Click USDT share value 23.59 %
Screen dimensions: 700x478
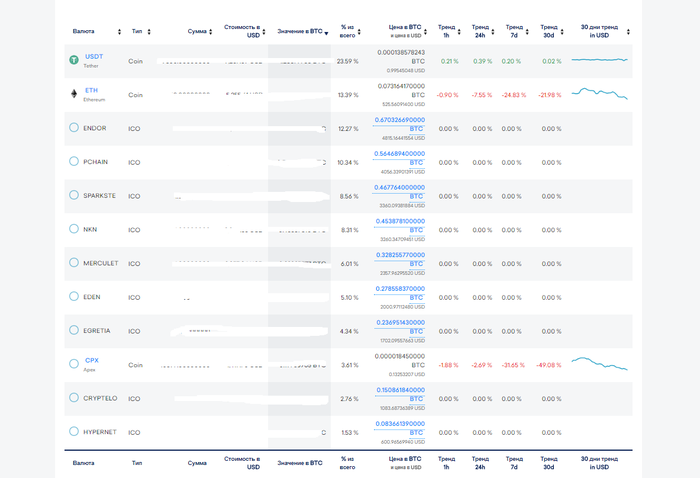point(348,62)
